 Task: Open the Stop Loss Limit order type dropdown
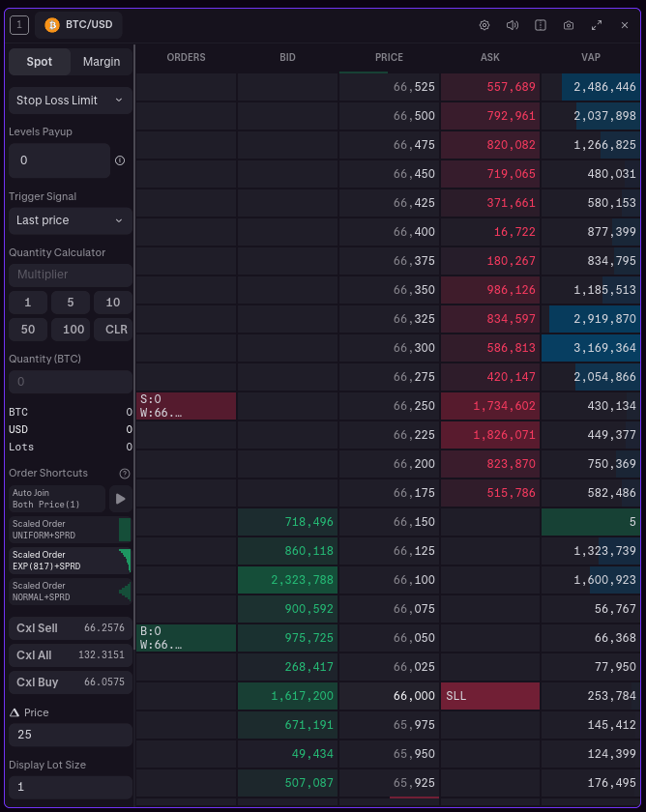point(70,100)
